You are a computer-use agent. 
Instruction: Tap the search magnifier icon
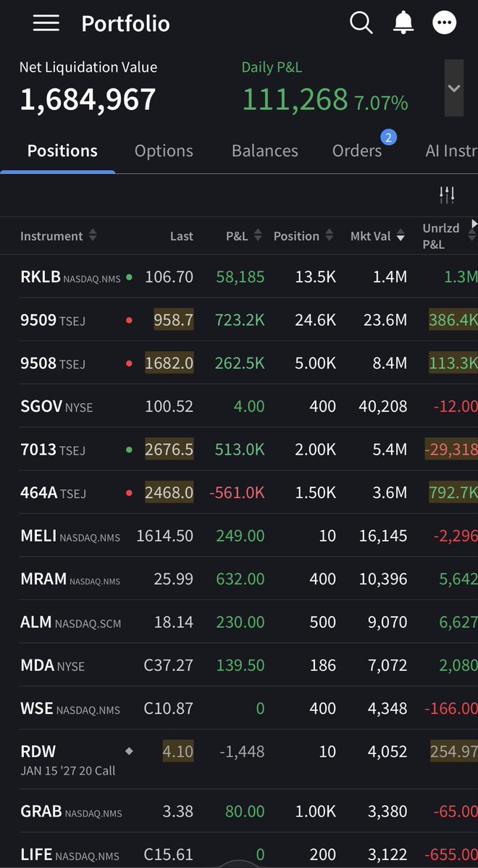pos(361,23)
